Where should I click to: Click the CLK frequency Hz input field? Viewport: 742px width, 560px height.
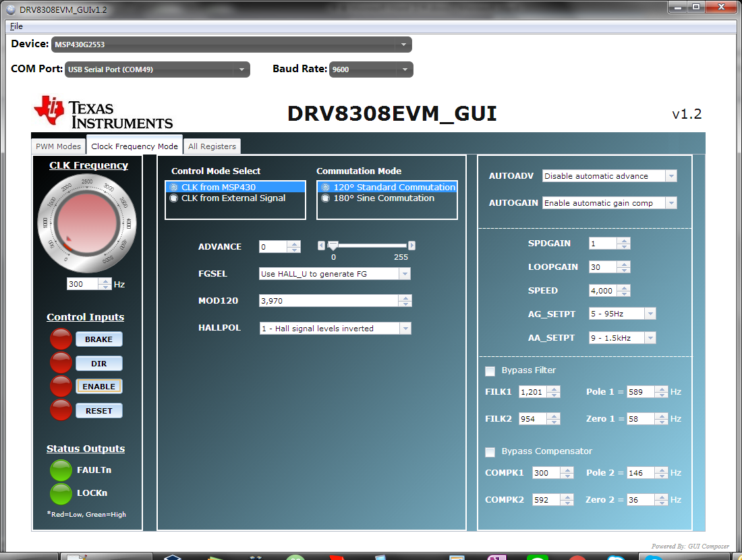coord(82,284)
